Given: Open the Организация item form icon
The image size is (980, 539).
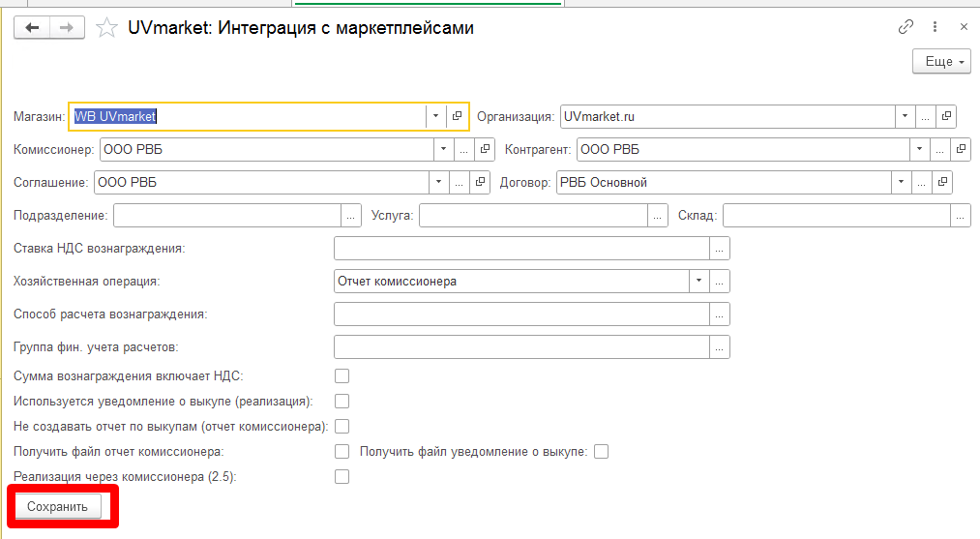Looking at the screenshot, I should (946, 116).
